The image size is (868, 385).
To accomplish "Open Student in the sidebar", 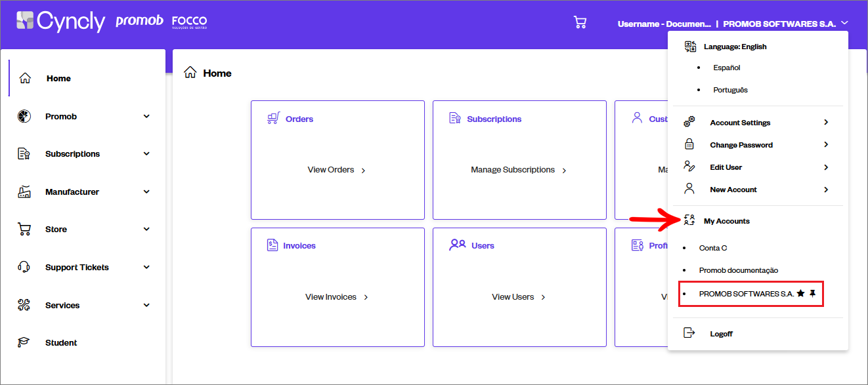I will tap(61, 343).
